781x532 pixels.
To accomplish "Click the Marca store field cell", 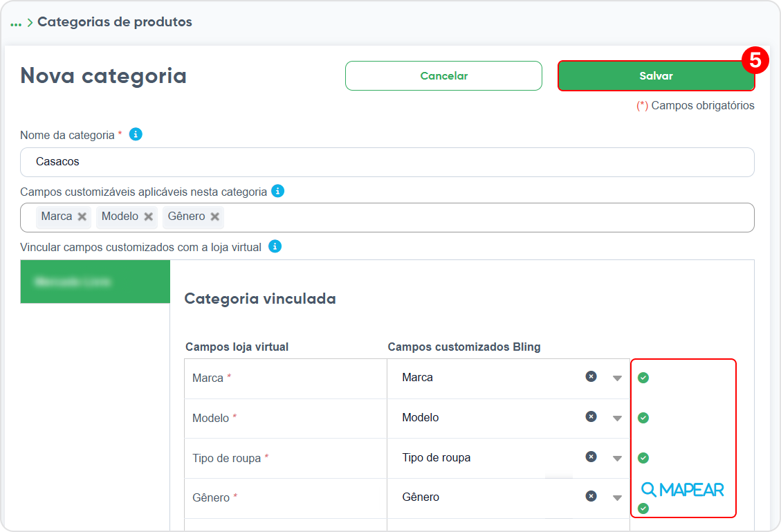I will [x=286, y=378].
